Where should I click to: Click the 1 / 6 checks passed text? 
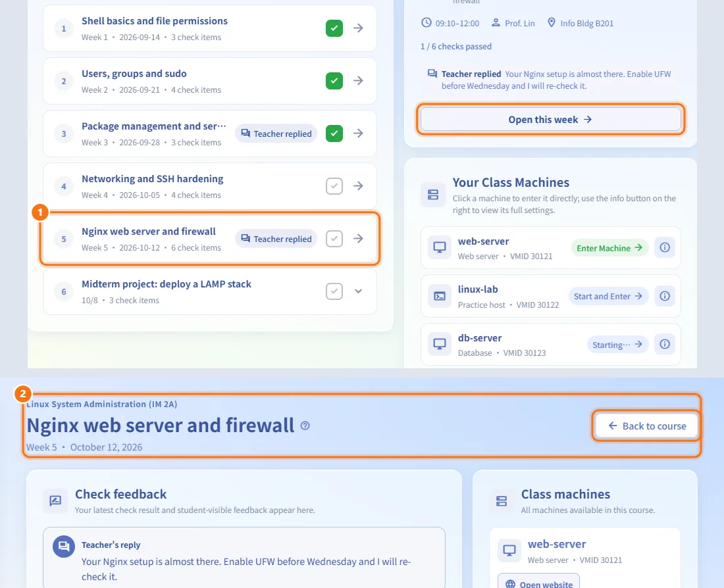tap(455, 46)
